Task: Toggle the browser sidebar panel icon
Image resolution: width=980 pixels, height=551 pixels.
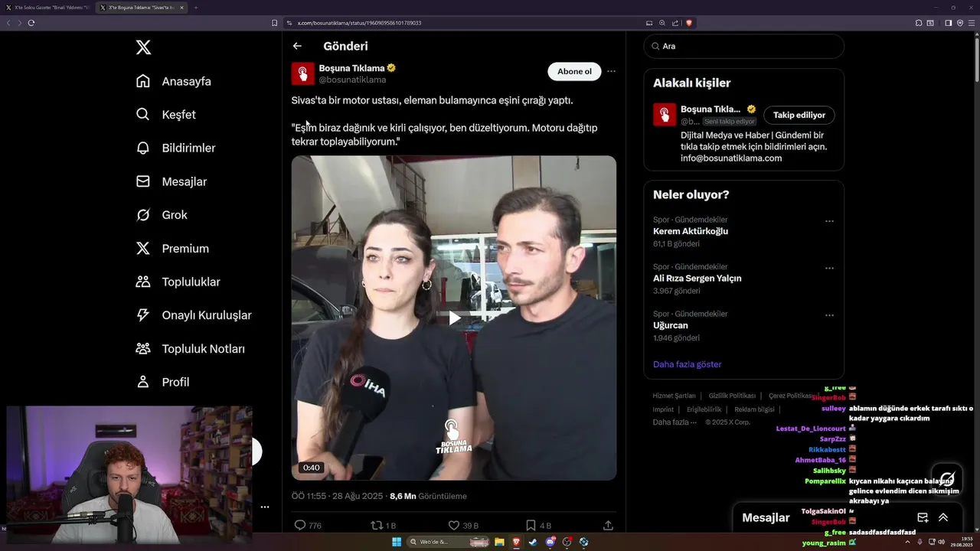Action: [x=948, y=23]
